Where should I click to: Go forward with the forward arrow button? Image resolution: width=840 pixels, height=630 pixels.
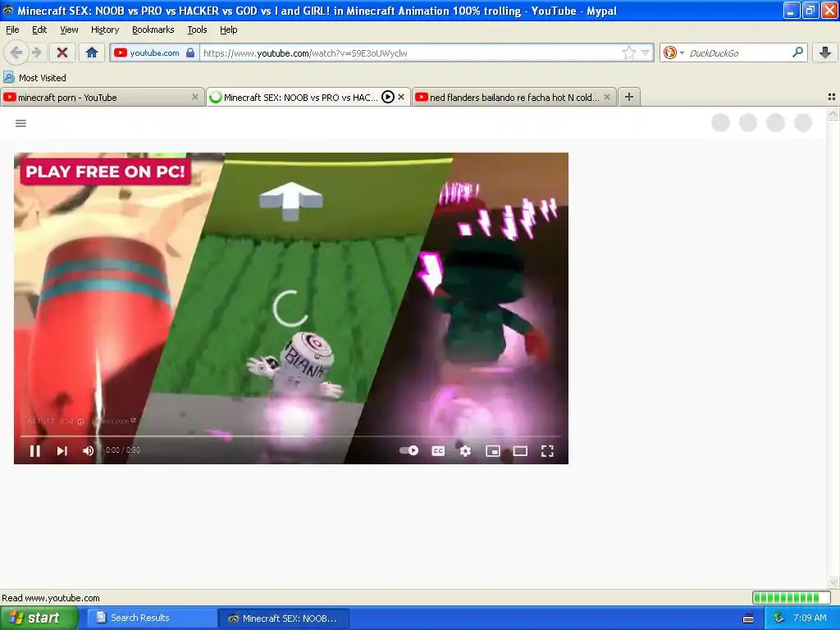click(36, 52)
